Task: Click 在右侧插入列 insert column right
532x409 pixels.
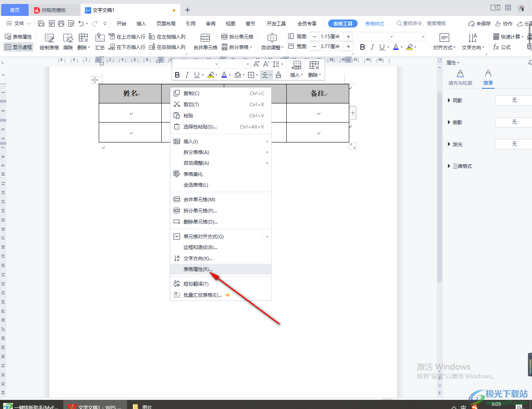Action: point(167,47)
